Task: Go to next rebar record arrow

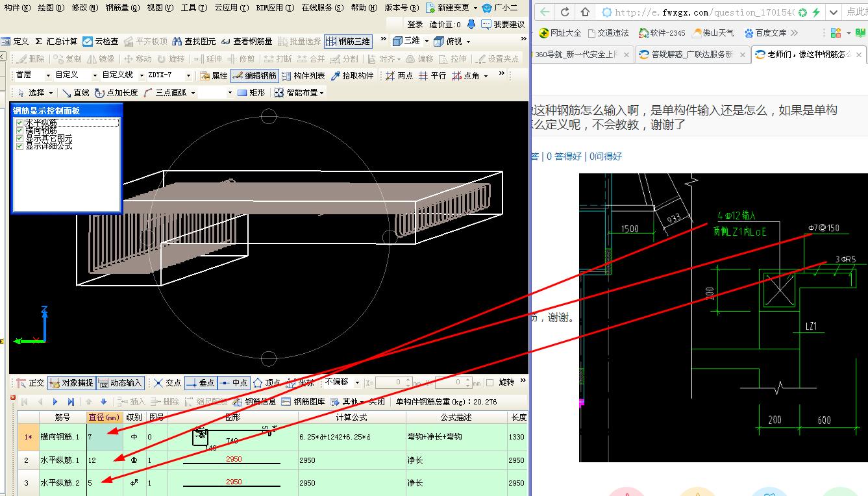Action: [55, 402]
